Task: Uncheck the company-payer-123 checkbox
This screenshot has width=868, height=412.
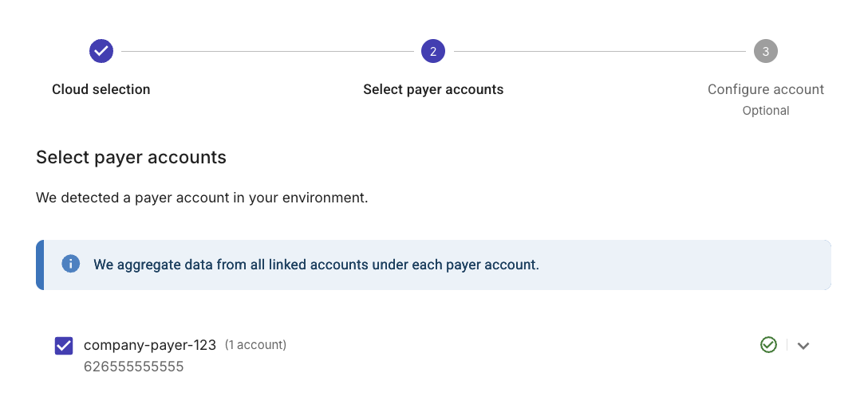Action: click(64, 346)
